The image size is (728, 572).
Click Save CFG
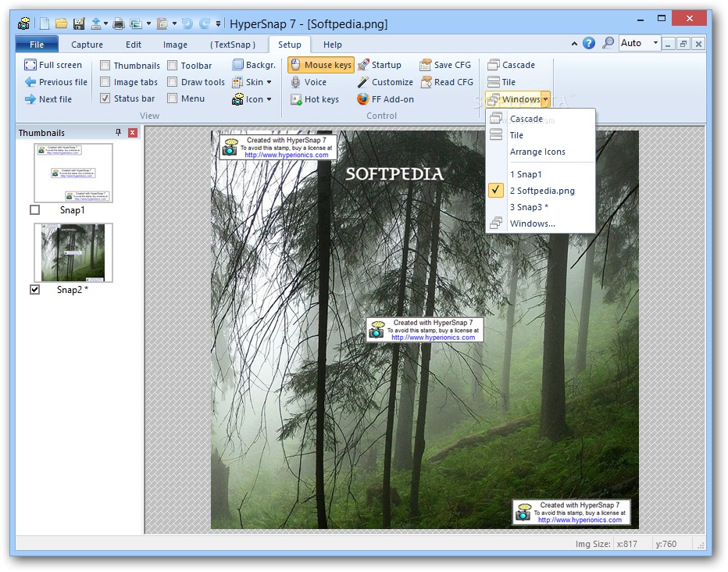coord(446,65)
